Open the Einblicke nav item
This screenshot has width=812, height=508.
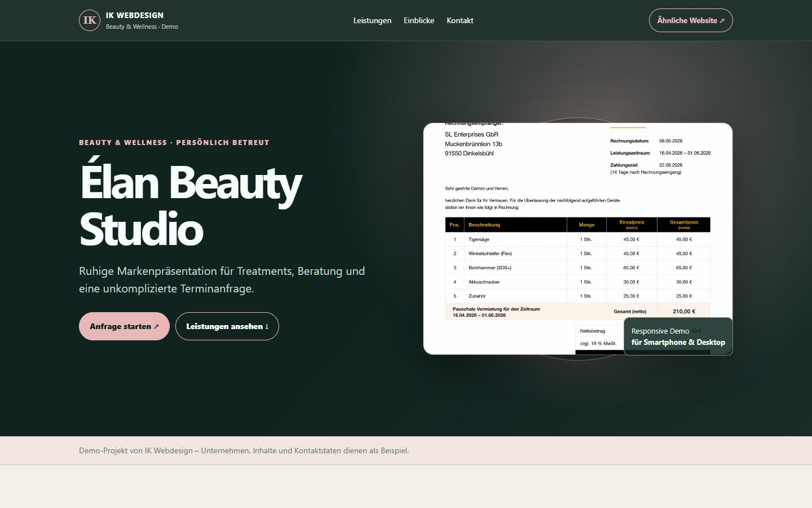click(419, 20)
